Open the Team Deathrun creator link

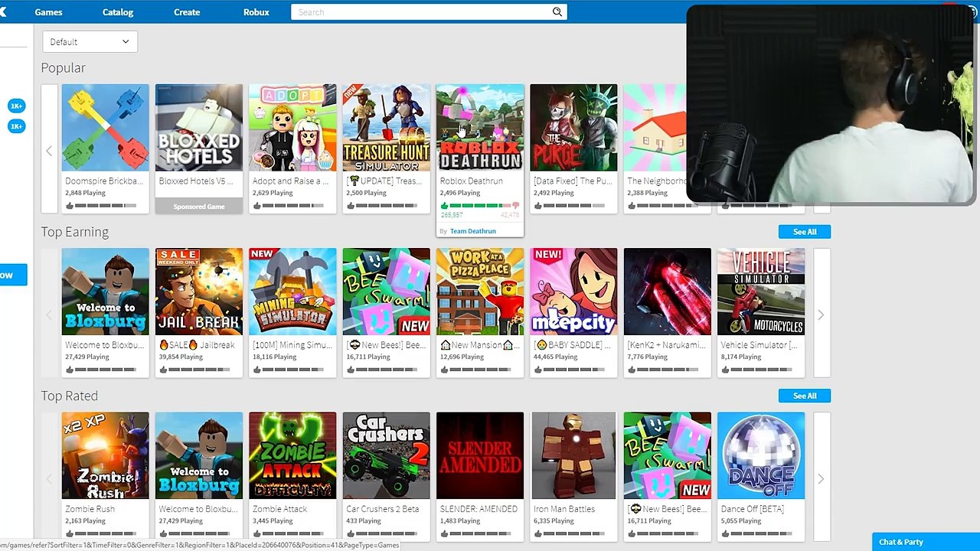pos(472,231)
